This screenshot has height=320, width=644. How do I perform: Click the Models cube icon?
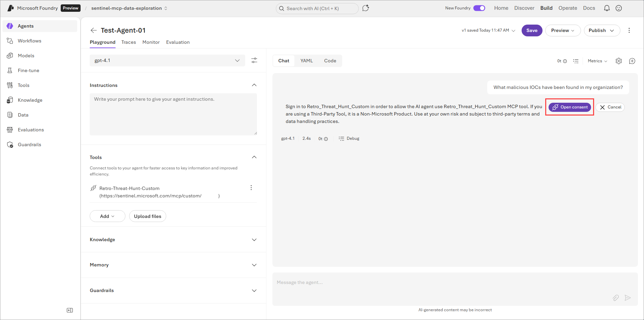pyautogui.click(x=10, y=56)
